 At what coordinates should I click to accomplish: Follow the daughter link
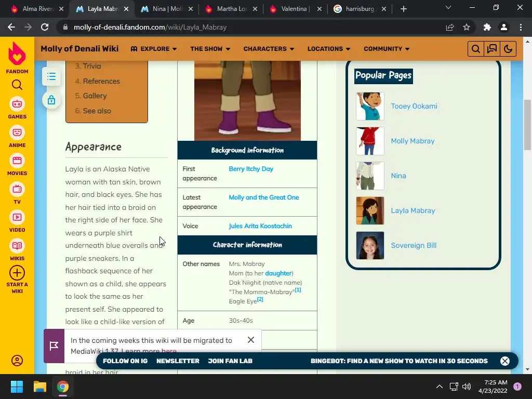click(278, 273)
